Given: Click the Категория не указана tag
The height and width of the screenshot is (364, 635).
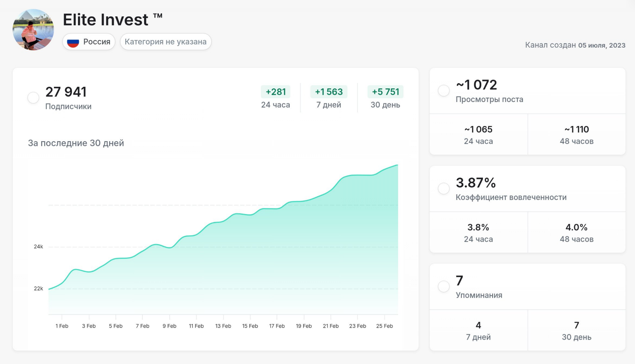Looking at the screenshot, I should 165,42.
